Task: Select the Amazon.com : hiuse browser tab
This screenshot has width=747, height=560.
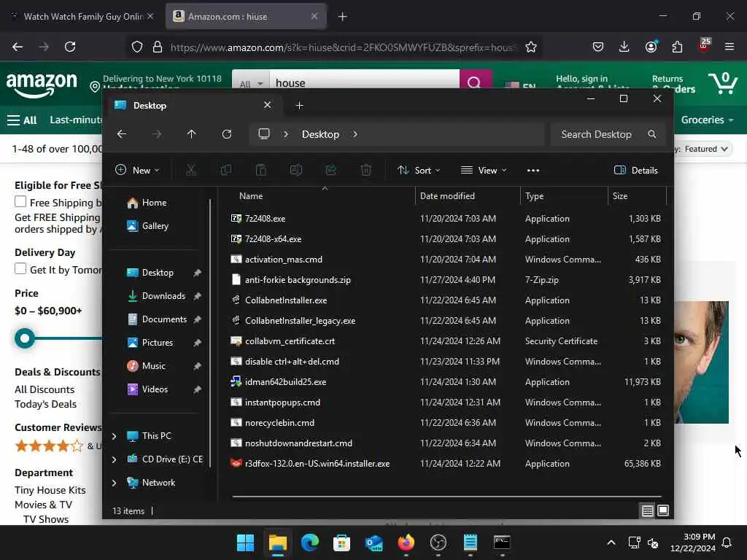Action: [x=246, y=17]
